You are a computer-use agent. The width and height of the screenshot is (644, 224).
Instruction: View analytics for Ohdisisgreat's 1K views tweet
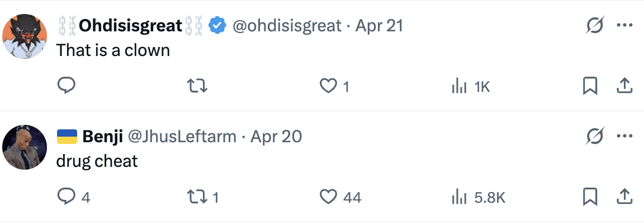(x=459, y=86)
